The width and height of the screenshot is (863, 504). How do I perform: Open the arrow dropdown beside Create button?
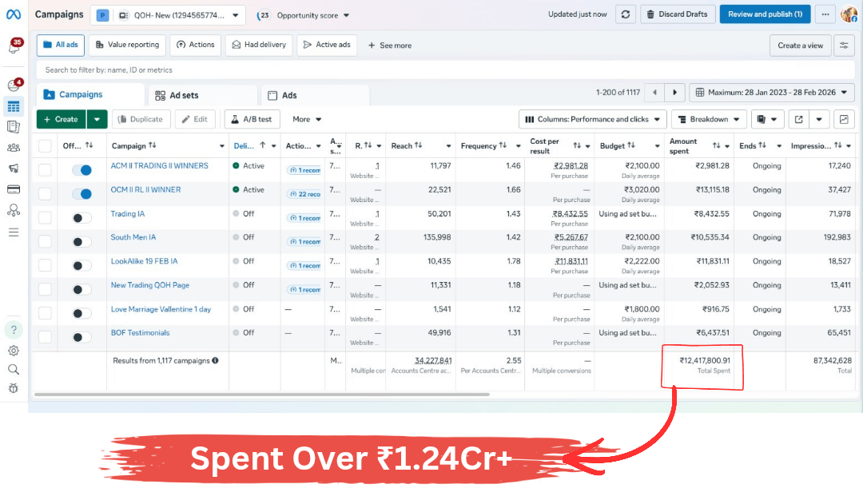click(x=97, y=119)
